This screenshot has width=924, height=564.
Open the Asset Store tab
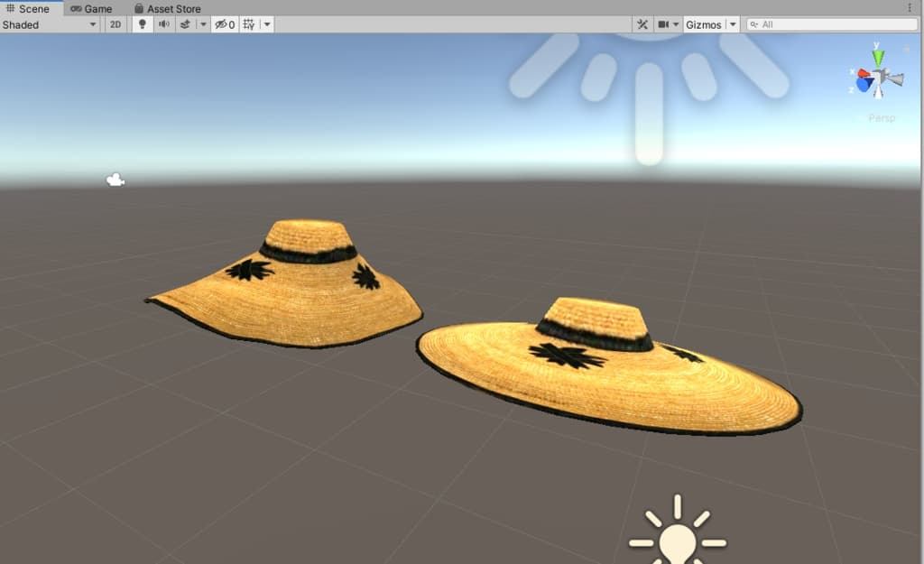coord(168,9)
